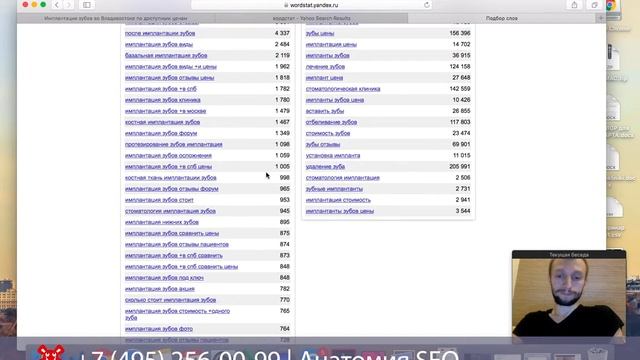Viewport: 640px width, 360px height.
Task: Open link имплантация зубов виды
Action: (x=159, y=44)
